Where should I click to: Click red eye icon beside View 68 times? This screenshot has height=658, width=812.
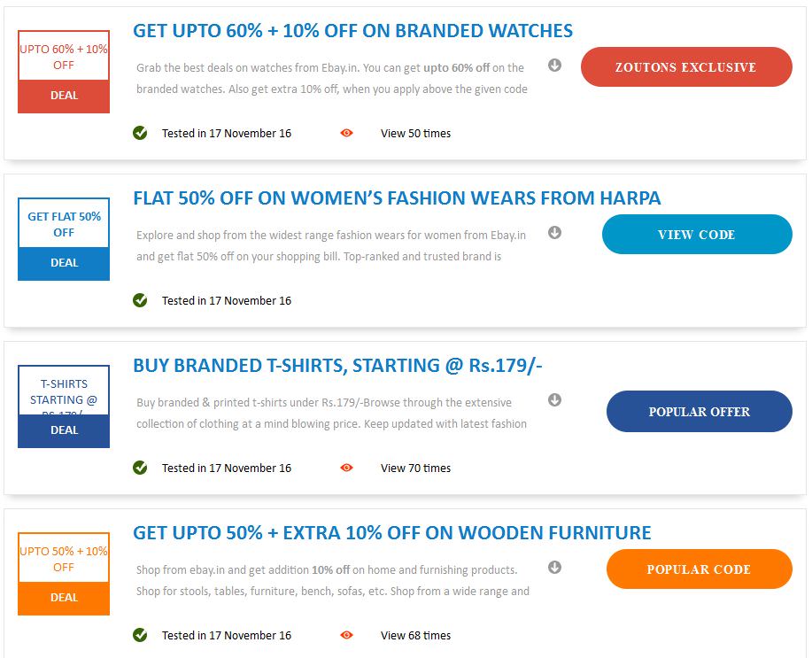346,635
